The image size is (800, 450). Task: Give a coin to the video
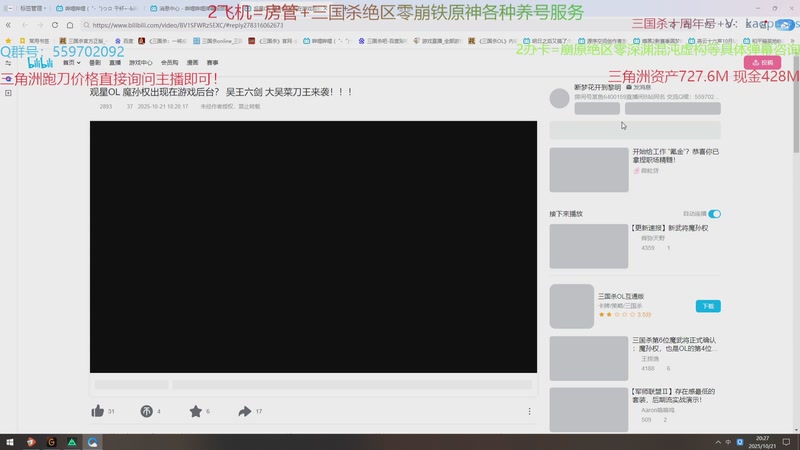(146, 411)
